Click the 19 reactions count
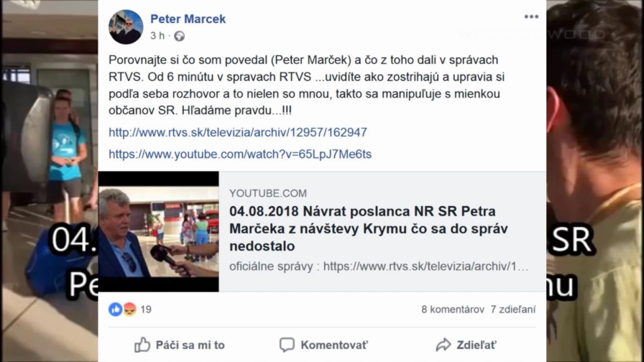644x362 pixels. (146, 310)
